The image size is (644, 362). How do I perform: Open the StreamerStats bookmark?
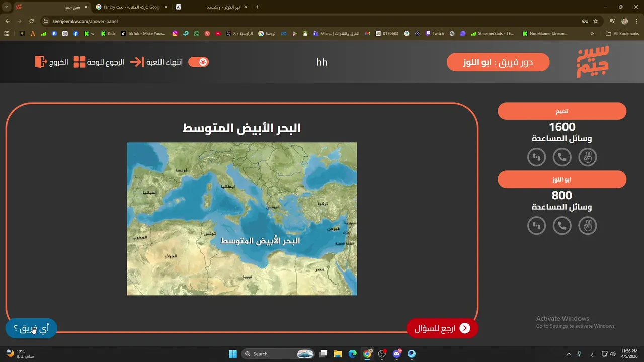click(493, 34)
